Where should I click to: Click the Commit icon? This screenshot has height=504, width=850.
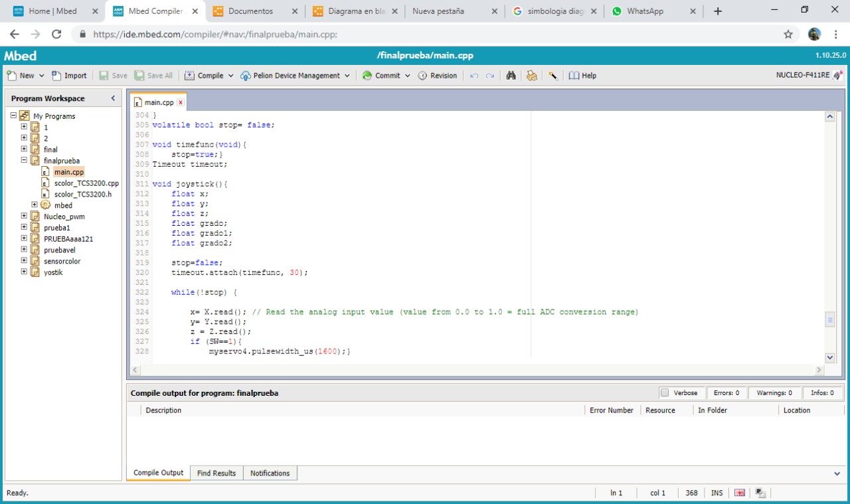pos(367,76)
